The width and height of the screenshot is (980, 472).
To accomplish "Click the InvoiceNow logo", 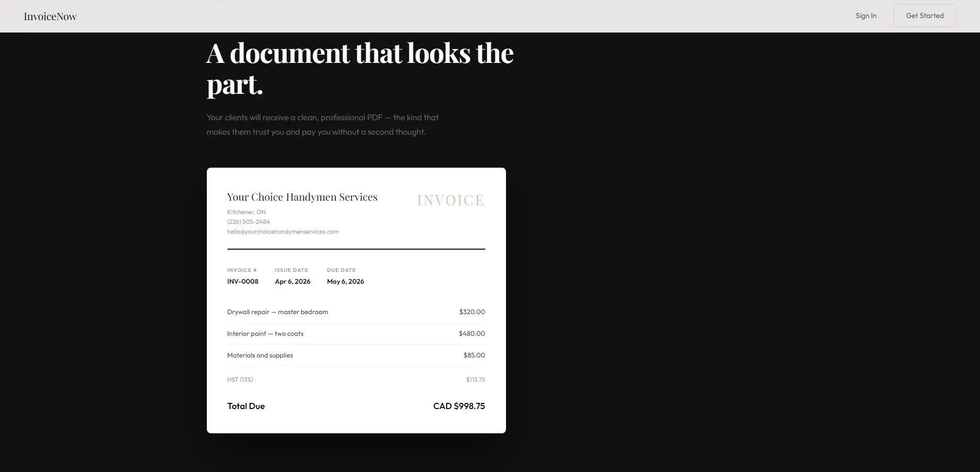I will (x=50, y=17).
